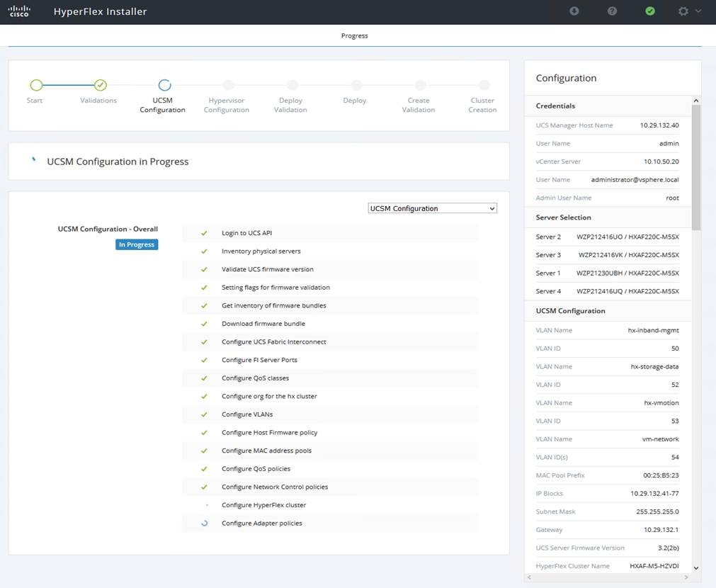Screen dimensions: 716x588
Task: Click the In Progress status badge
Action: tap(137, 244)
